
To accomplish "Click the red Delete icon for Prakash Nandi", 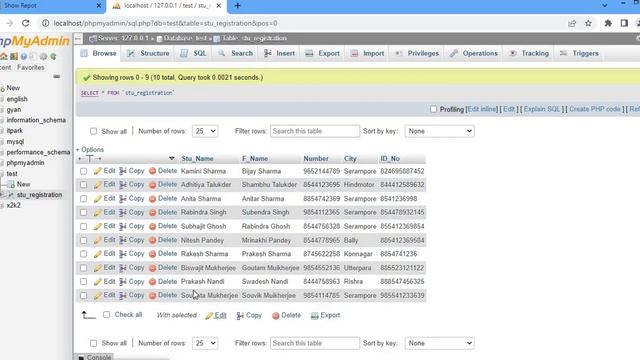I will tap(152, 282).
